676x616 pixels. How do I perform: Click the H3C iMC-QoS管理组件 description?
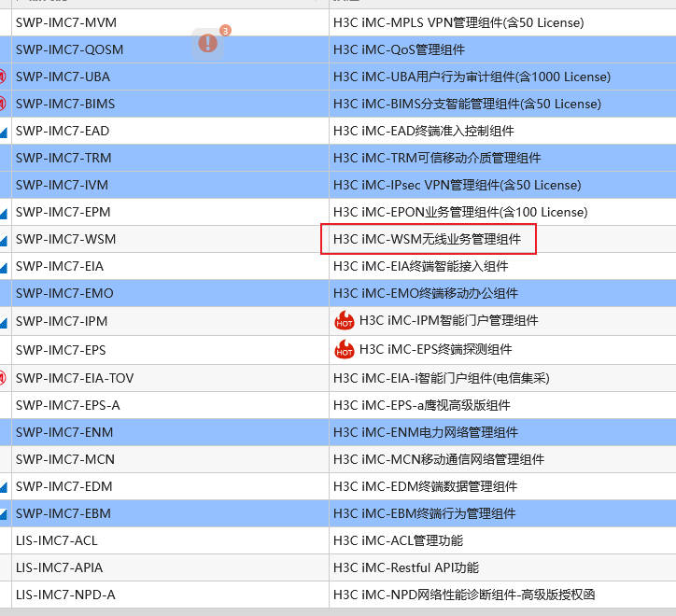click(399, 49)
